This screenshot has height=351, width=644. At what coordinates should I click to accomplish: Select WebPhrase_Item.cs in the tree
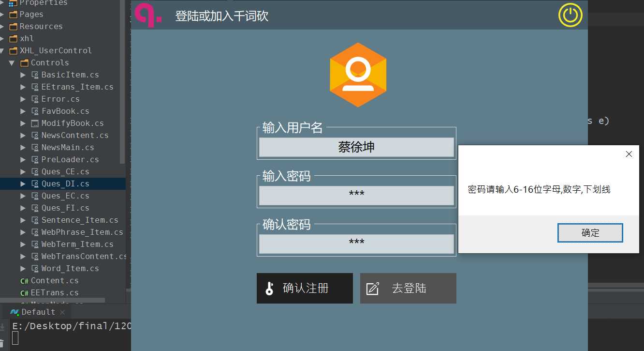point(82,232)
